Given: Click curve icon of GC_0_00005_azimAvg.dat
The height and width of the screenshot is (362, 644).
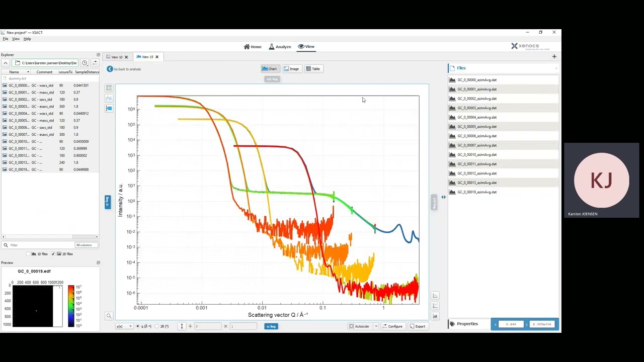Looking at the screenshot, I should [x=452, y=127].
